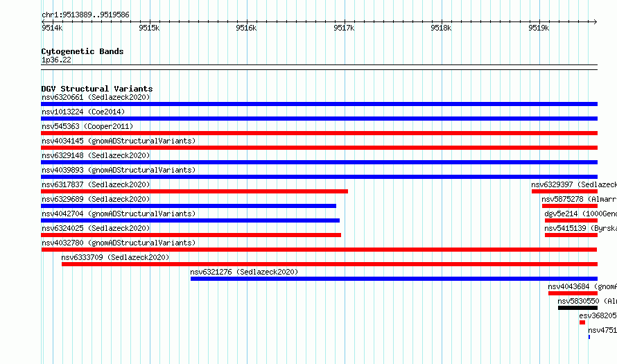Select the blue bar under nsv6329148

click(x=319, y=162)
